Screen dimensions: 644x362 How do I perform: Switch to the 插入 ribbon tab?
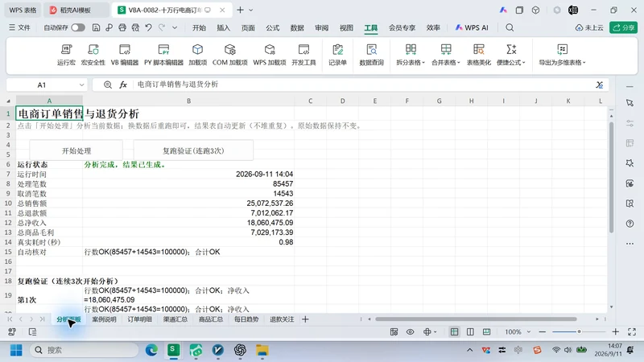pos(224,27)
